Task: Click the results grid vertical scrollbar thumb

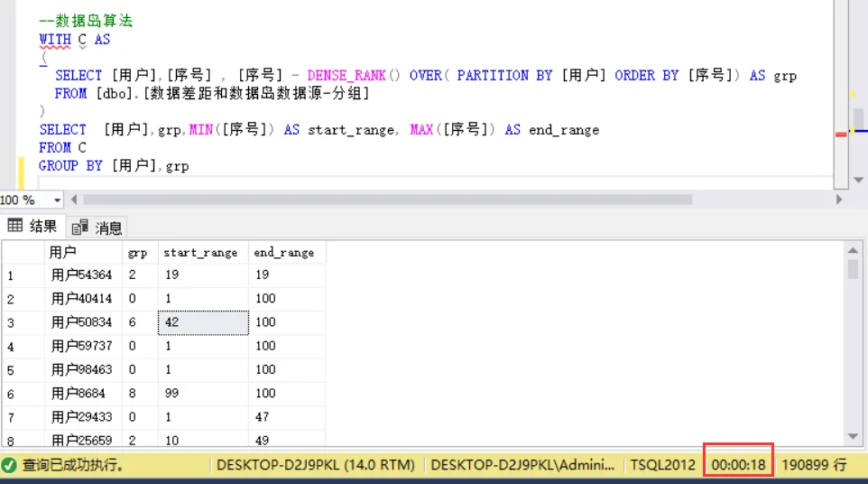Action: (853, 270)
